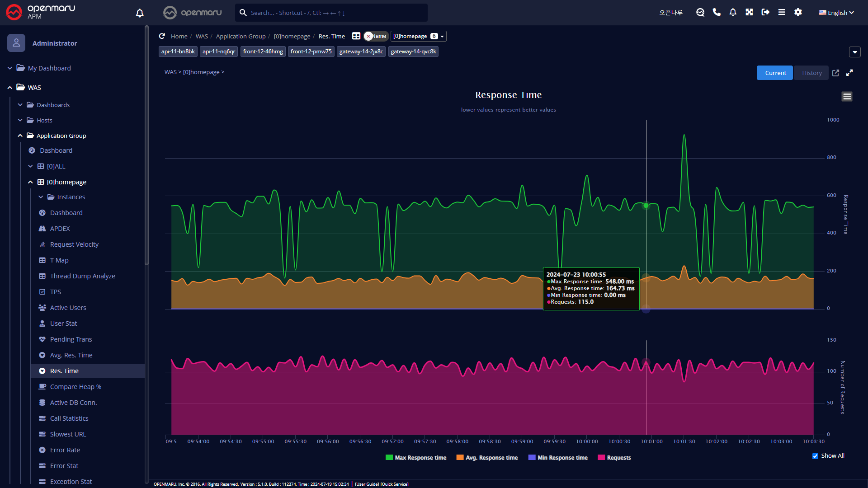The width and height of the screenshot is (868, 488).
Task: Toggle Max Response time legend series
Action: pos(416,458)
